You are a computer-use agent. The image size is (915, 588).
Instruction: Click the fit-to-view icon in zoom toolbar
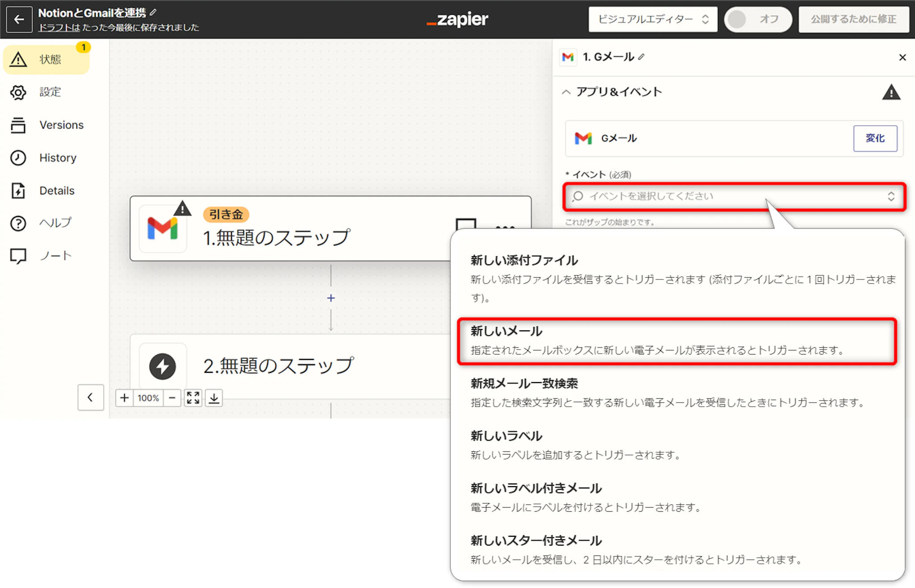(x=193, y=398)
